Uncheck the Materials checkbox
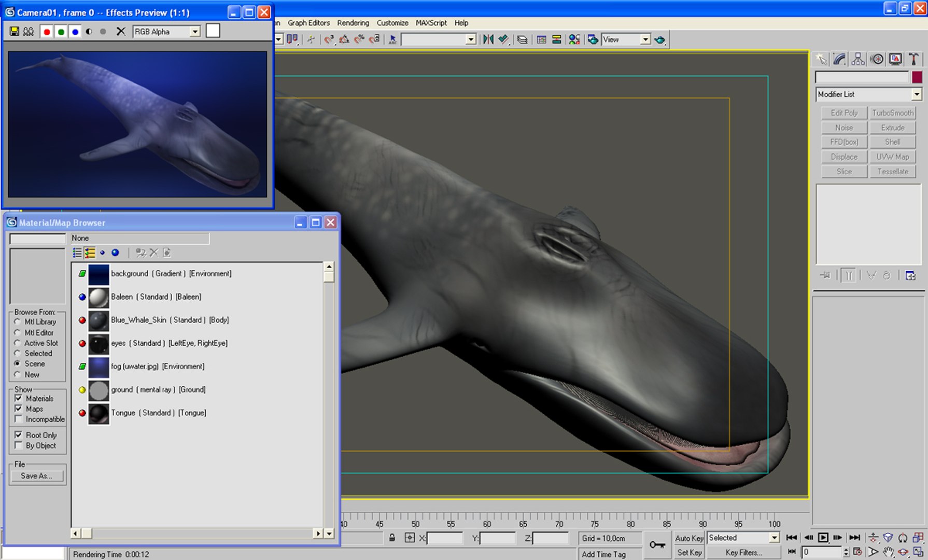 click(19, 398)
